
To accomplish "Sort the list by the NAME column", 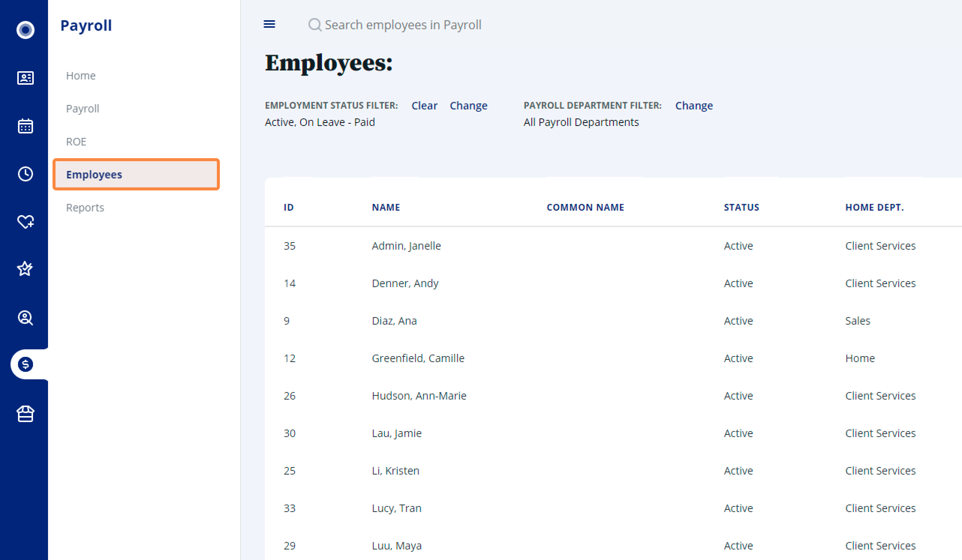I will pyautogui.click(x=386, y=207).
